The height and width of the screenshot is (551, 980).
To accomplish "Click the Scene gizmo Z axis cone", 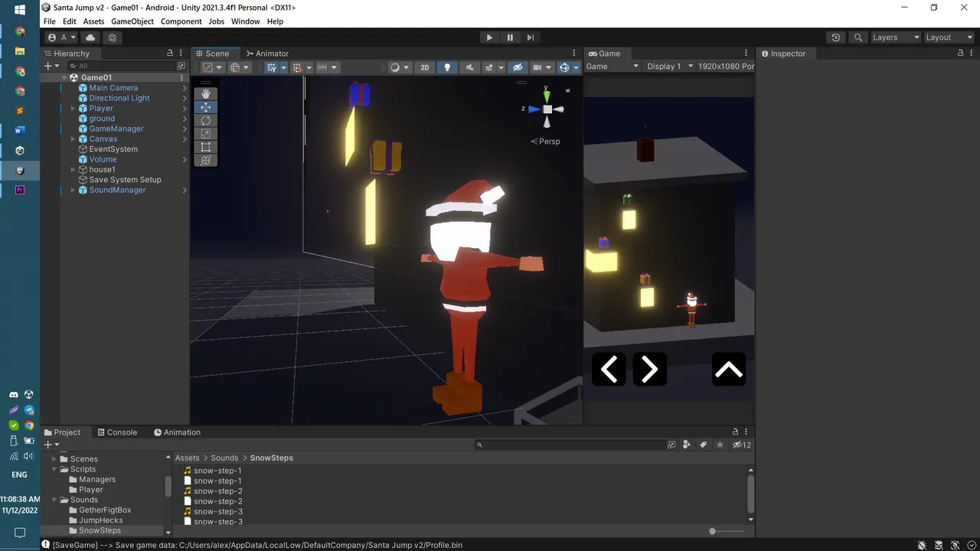I will click(534, 109).
